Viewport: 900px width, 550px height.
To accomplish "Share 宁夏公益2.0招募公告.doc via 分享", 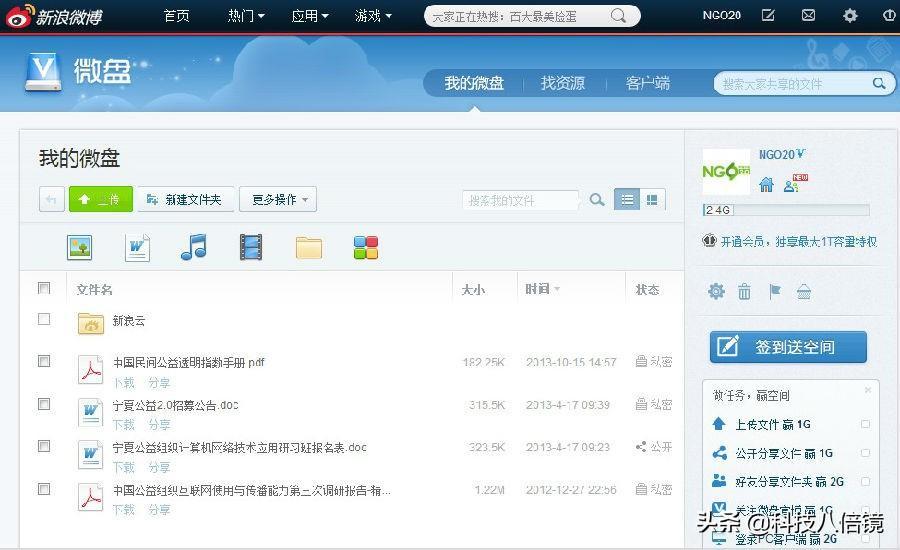I will (x=159, y=425).
